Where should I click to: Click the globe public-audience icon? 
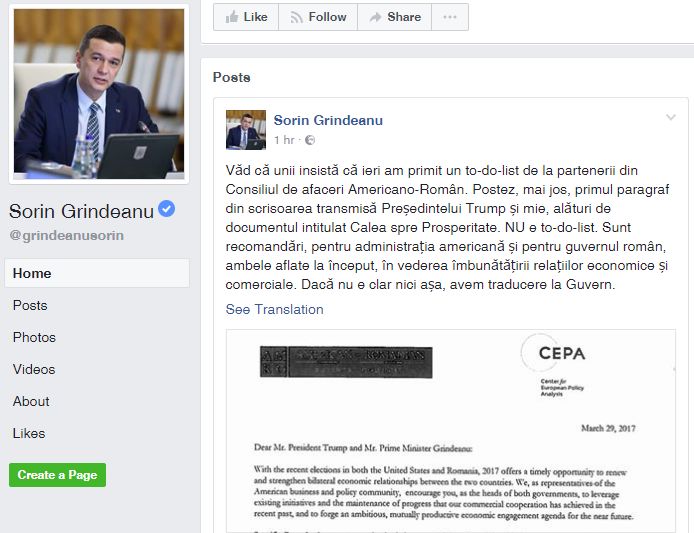310,140
